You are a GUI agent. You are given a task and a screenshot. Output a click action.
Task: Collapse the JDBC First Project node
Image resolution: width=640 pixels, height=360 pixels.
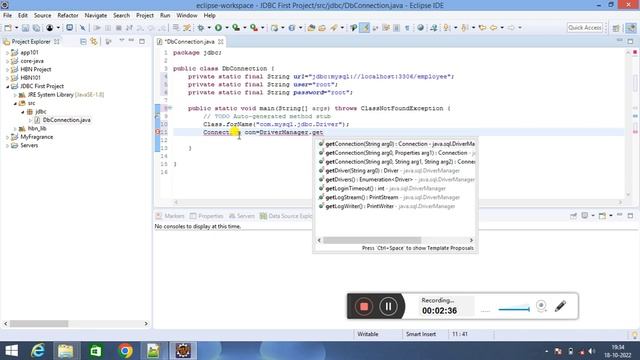7,87
